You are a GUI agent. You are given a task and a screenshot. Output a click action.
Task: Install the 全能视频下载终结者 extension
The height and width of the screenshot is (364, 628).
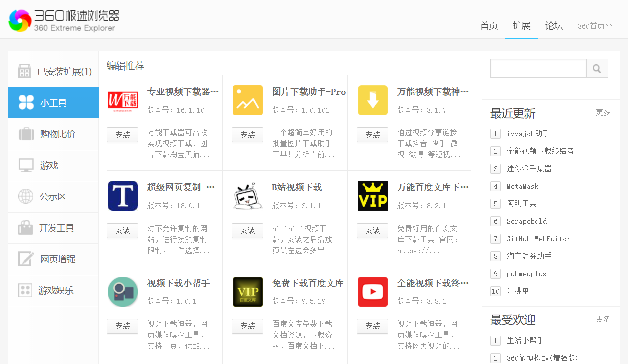[x=373, y=326]
